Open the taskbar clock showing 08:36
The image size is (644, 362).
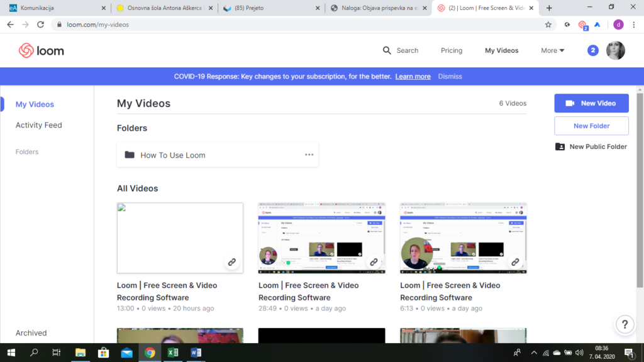click(602, 353)
